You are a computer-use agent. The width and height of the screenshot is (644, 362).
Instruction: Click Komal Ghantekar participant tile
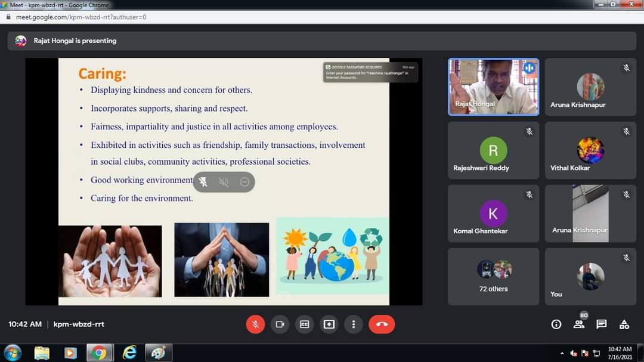click(493, 214)
